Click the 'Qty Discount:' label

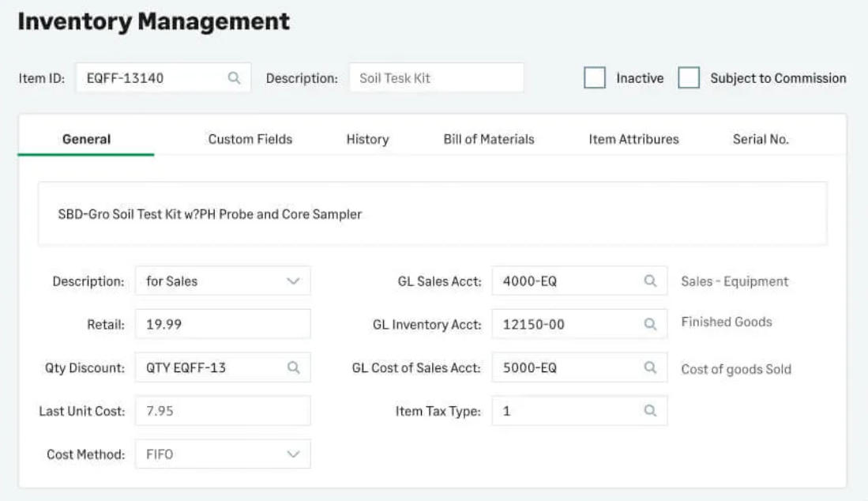(85, 368)
